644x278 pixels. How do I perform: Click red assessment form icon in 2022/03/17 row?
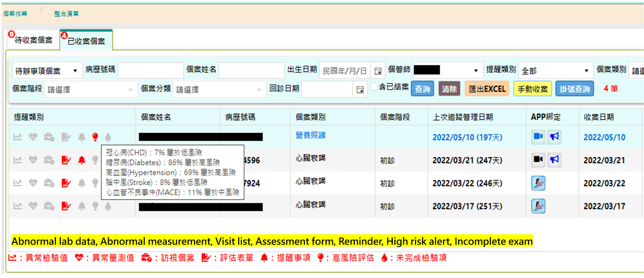(66, 206)
